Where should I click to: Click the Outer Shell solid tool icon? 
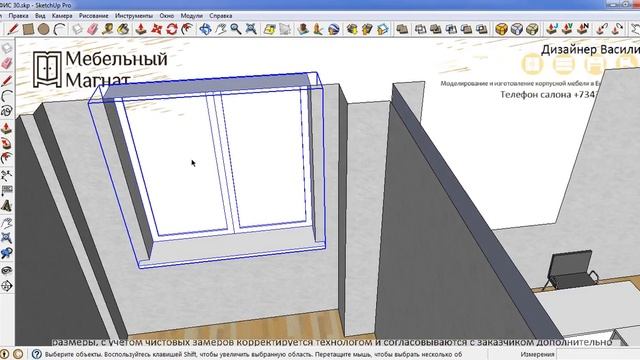pos(402,29)
